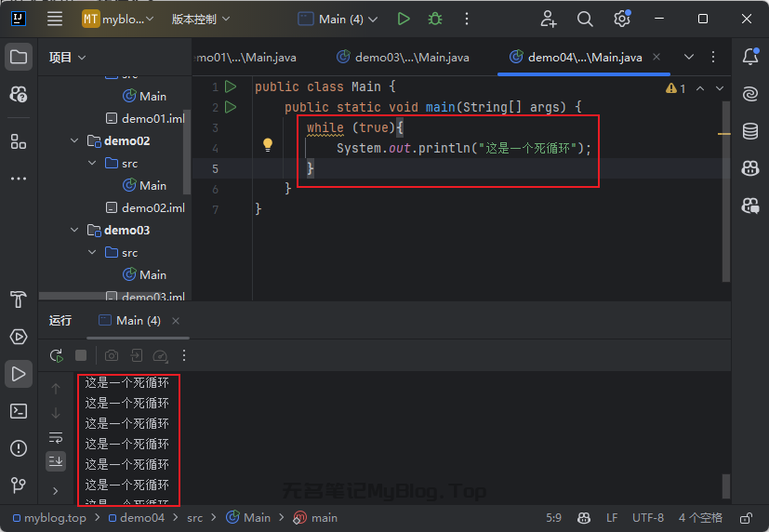Show more tool windows ellipsis
The height and width of the screenshot is (532, 769).
[x=19, y=179]
